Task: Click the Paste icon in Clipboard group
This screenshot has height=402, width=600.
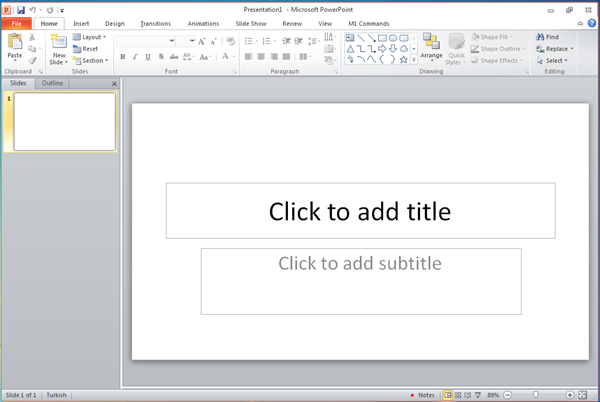Action: (x=15, y=43)
